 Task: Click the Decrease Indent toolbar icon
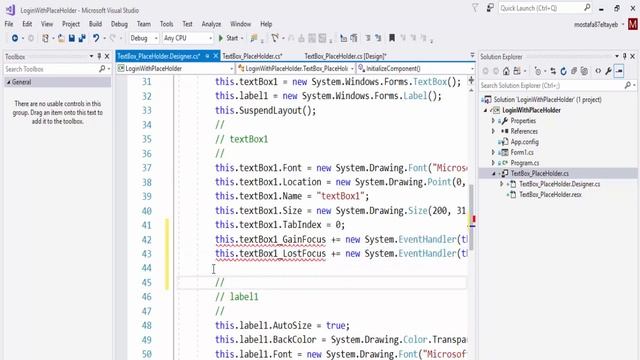[x=344, y=38]
